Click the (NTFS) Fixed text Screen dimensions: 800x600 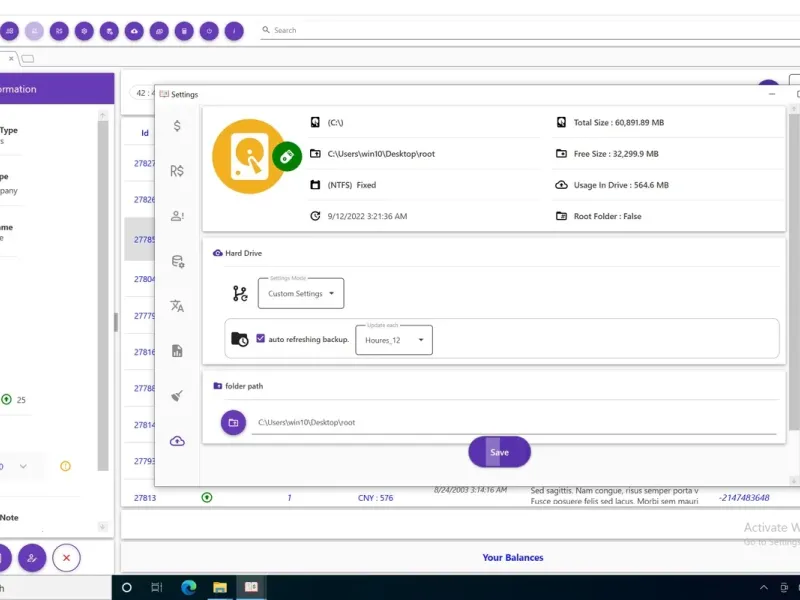[x=352, y=185]
